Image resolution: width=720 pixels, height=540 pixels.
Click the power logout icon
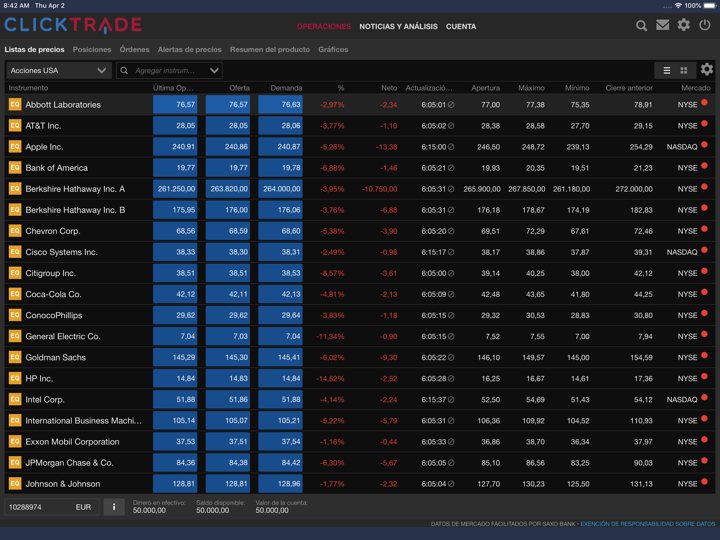pyautogui.click(x=705, y=25)
